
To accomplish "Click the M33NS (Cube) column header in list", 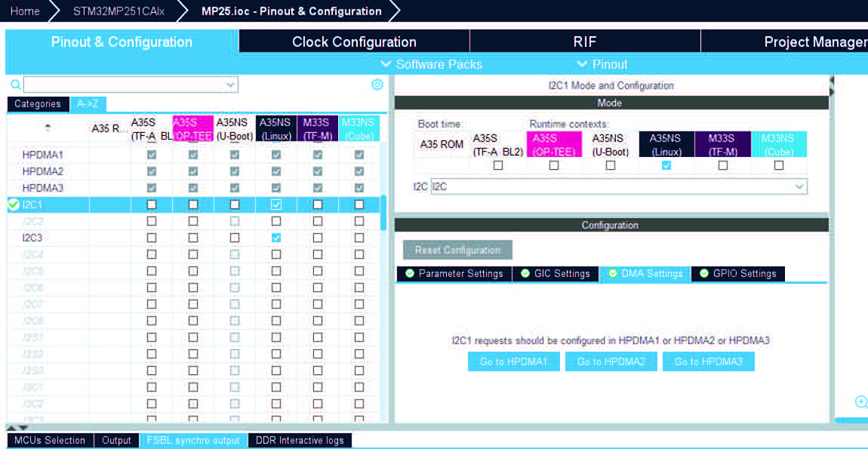I will [359, 128].
